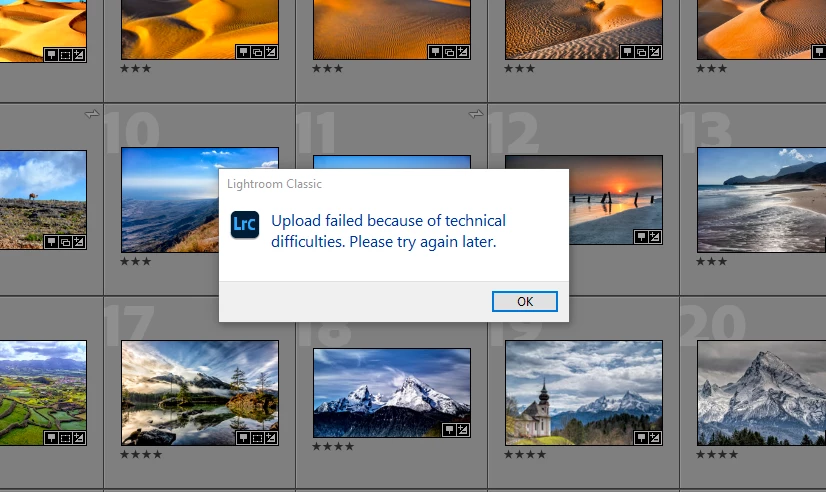The height and width of the screenshot is (492, 826).
Task: Click the keyword badge on the church photo
Action: pos(641,438)
